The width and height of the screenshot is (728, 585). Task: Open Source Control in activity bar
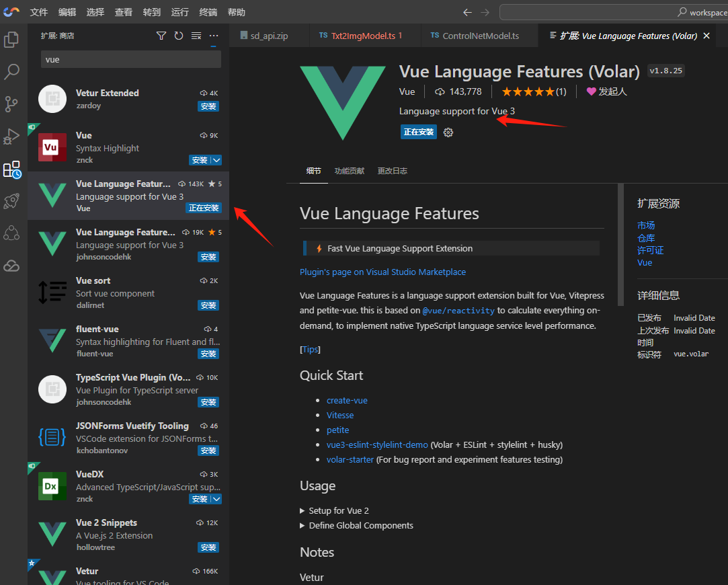(11, 104)
